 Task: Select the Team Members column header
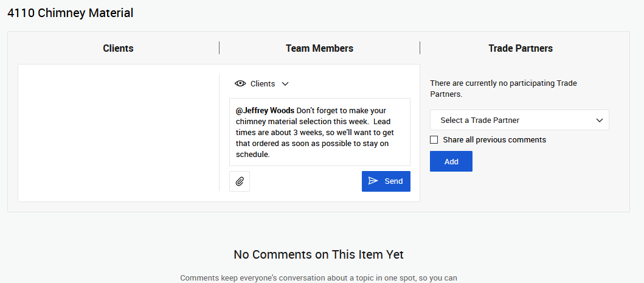pos(319,48)
